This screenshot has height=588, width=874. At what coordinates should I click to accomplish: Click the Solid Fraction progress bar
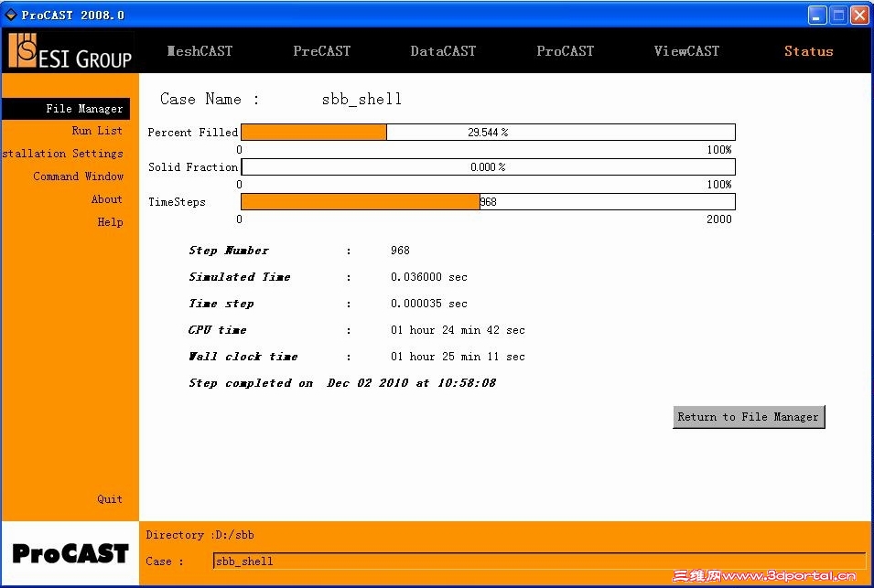[x=489, y=167]
